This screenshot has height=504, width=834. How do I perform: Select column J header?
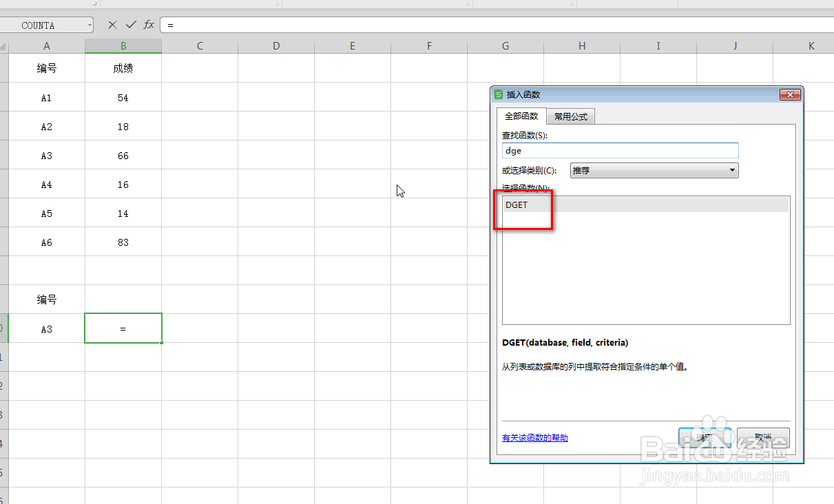click(x=735, y=46)
